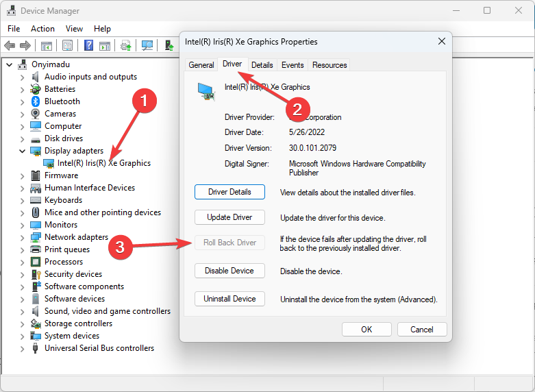Screen dimensions: 535x392
Task: Click the Driver Details button
Action: [229, 192]
